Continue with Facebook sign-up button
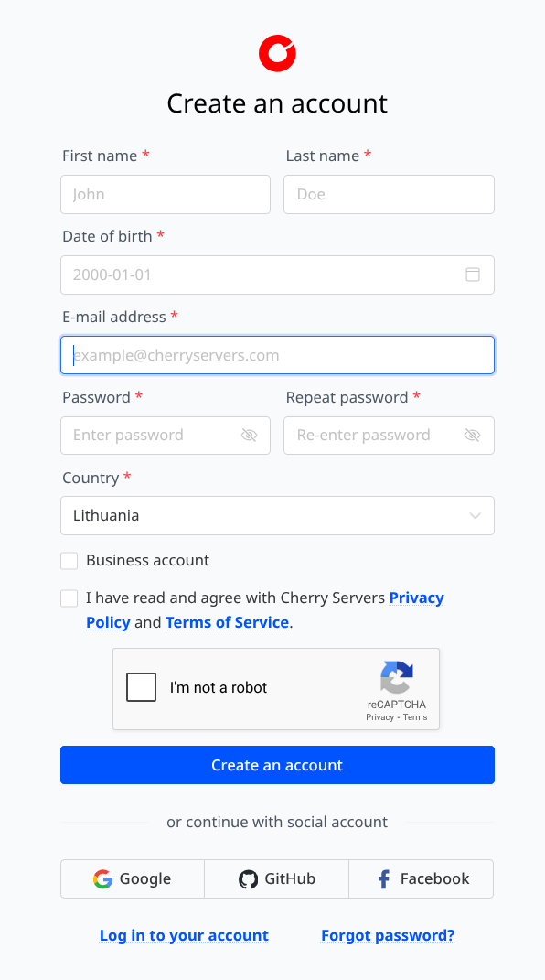Viewport: 545px width, 980px height. tap(422, 878)
